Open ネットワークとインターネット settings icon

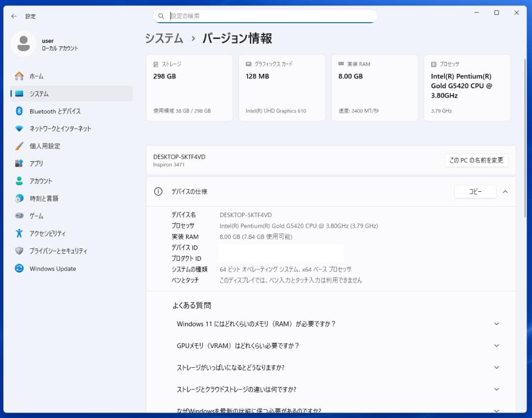(x=19, y=128)
